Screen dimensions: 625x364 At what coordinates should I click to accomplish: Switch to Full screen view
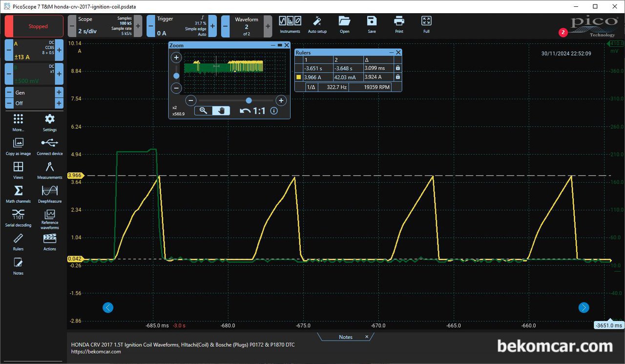coord(426,24)
